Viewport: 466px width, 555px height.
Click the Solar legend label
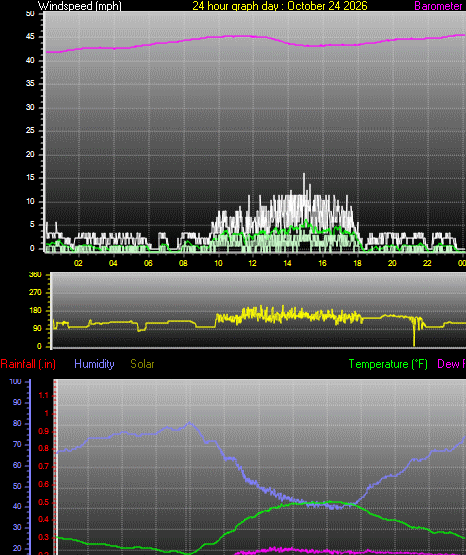coord(142,364)
